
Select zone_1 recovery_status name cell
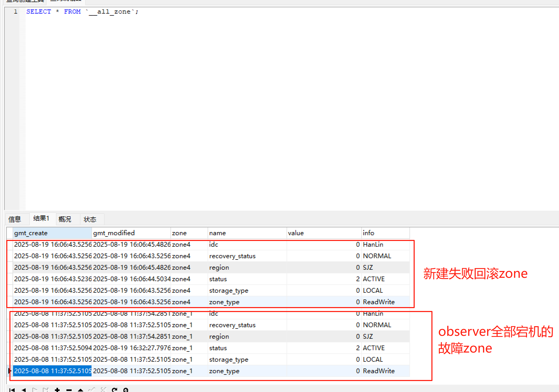coord(247,325)
